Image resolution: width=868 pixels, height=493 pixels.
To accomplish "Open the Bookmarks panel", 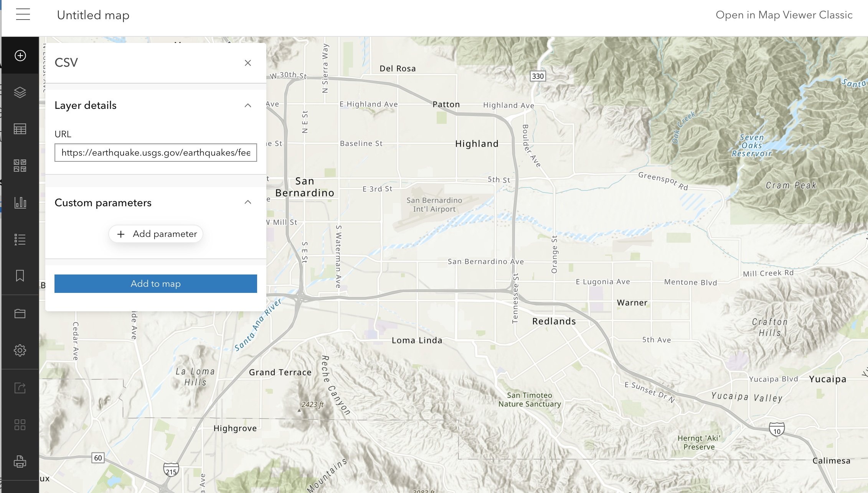I will point(20,275).
